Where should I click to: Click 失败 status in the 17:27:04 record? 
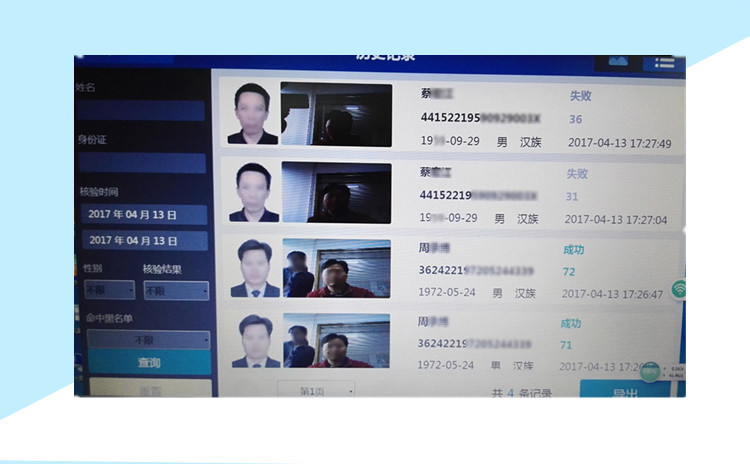pos(577,174)
